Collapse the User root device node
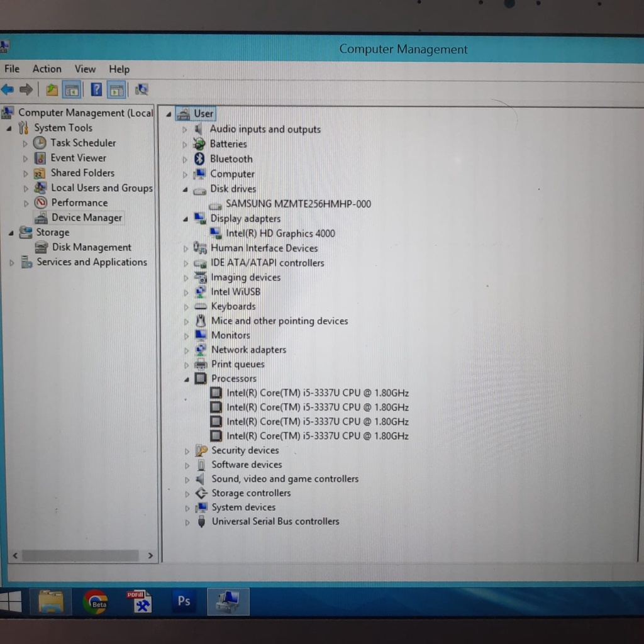This screenshot has height=644, width=644. (x=169, y=114)
